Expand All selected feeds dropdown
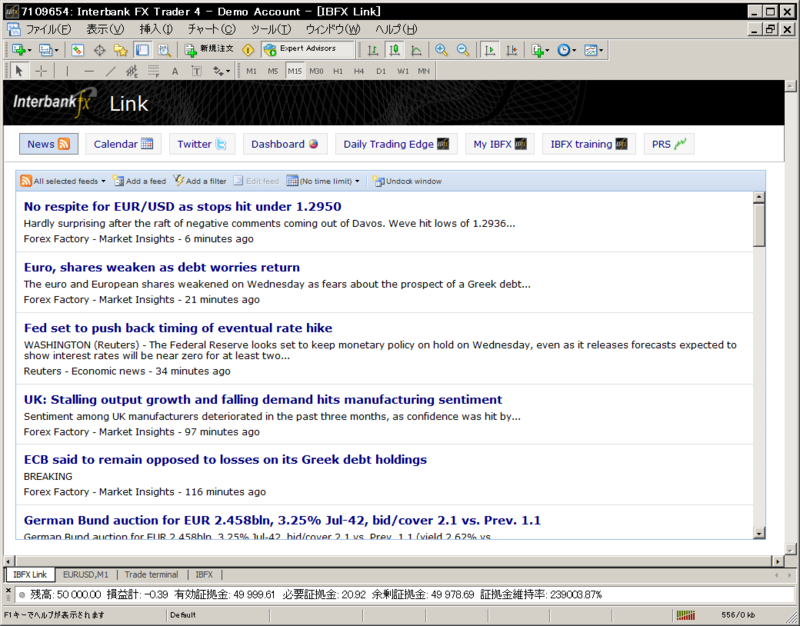Screen dimensions: 800x626 click(x=63, y=181)
